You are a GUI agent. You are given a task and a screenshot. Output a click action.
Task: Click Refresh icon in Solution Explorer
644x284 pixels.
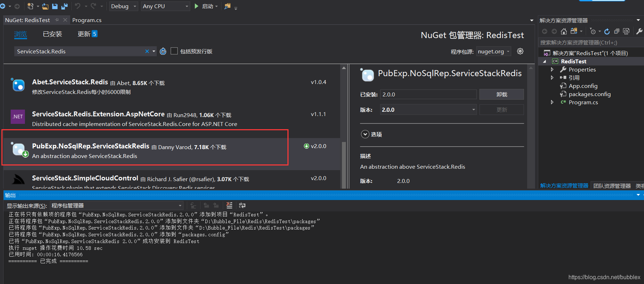click(x=607, y=31)
